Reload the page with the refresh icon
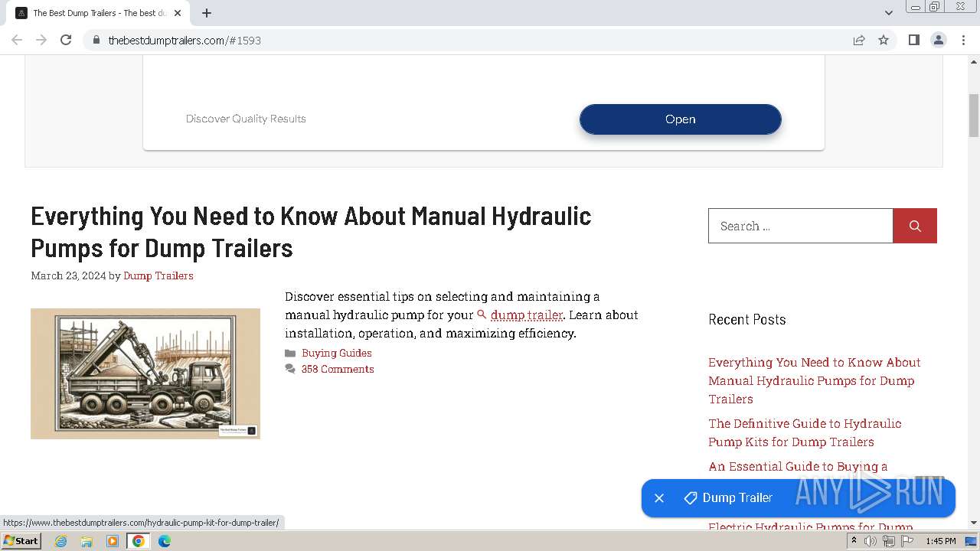 click(66, 40)
